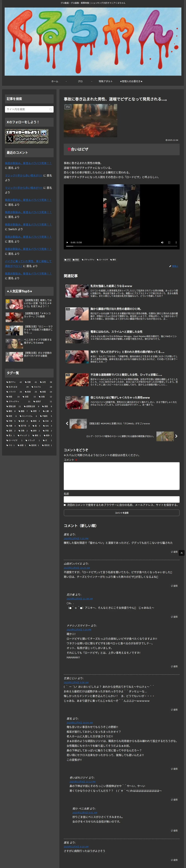Tick the save name and email checkbox
This screenshot has width=186, height=868.
[65, 505]
